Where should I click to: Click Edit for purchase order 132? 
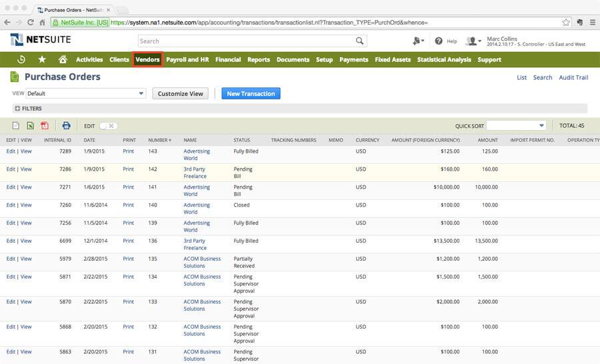point(11,327)
